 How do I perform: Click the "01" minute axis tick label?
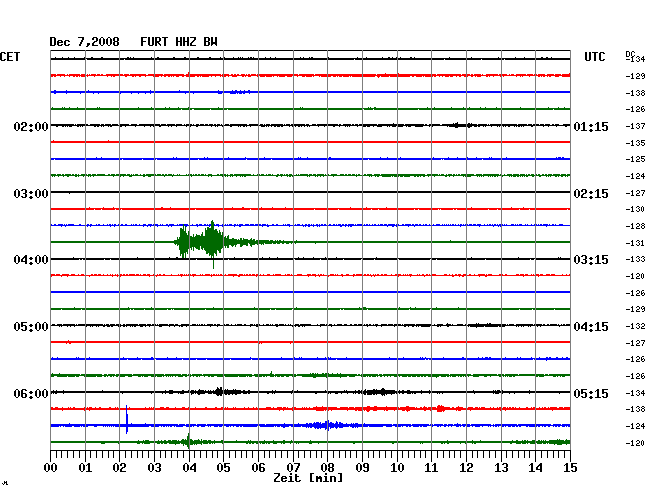pyautogui.click(x=85, y=468)
